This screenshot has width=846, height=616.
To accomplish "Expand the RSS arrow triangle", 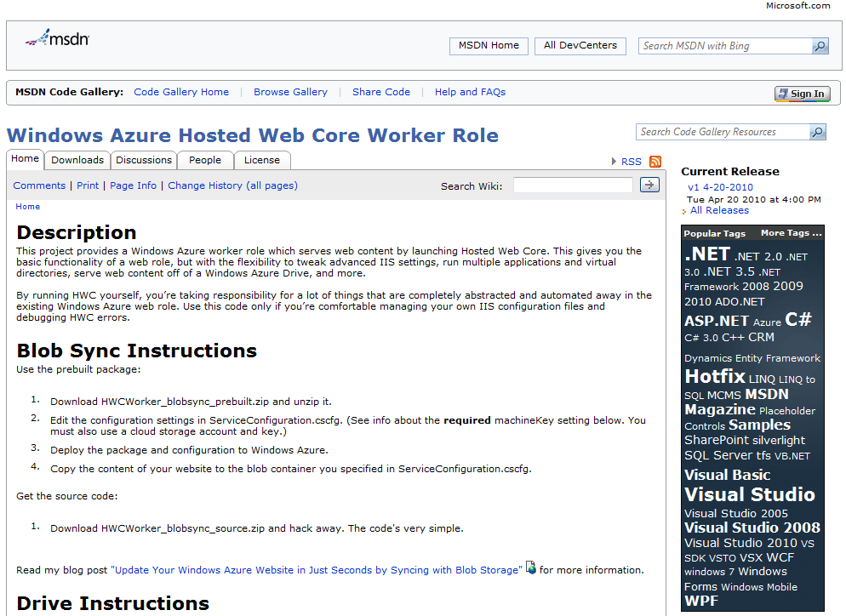I will (x=614, y=162).
